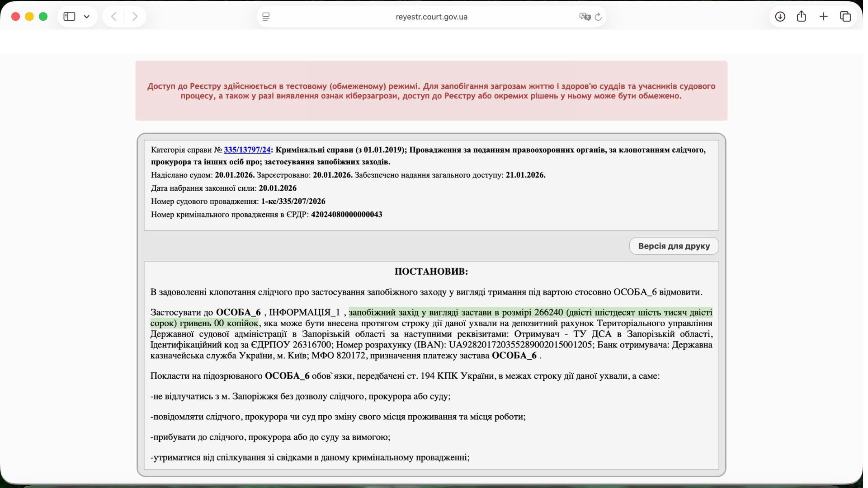Show the tab overview icon
The width and height of the screenshot is (868, 488).
coord(845,17)
